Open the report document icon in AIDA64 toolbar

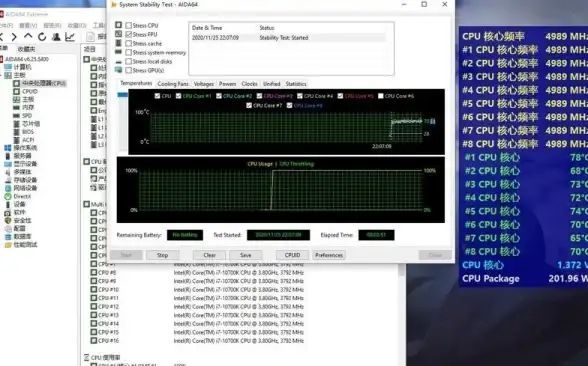click(x=90, y=37)
